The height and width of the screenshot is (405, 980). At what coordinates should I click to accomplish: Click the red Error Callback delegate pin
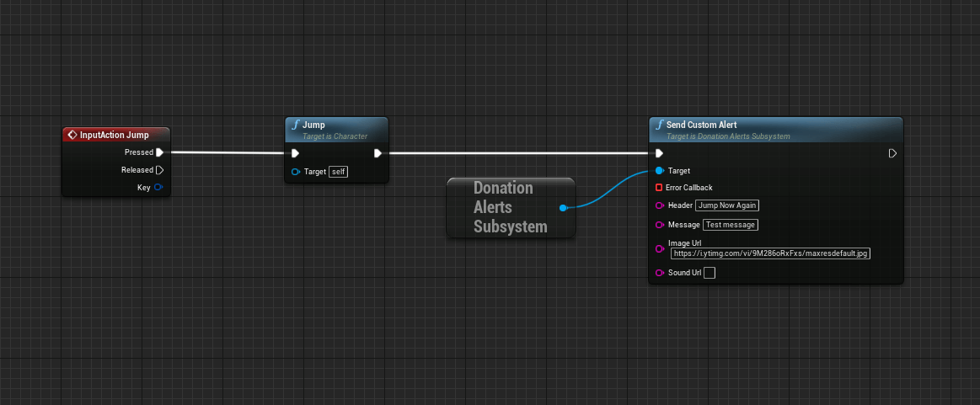coord(659,187)
